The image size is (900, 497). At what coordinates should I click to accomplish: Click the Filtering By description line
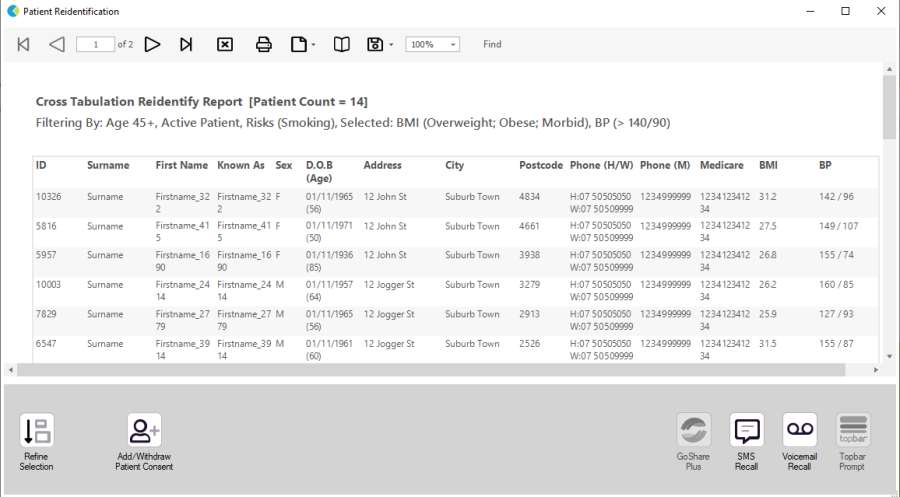353,123
